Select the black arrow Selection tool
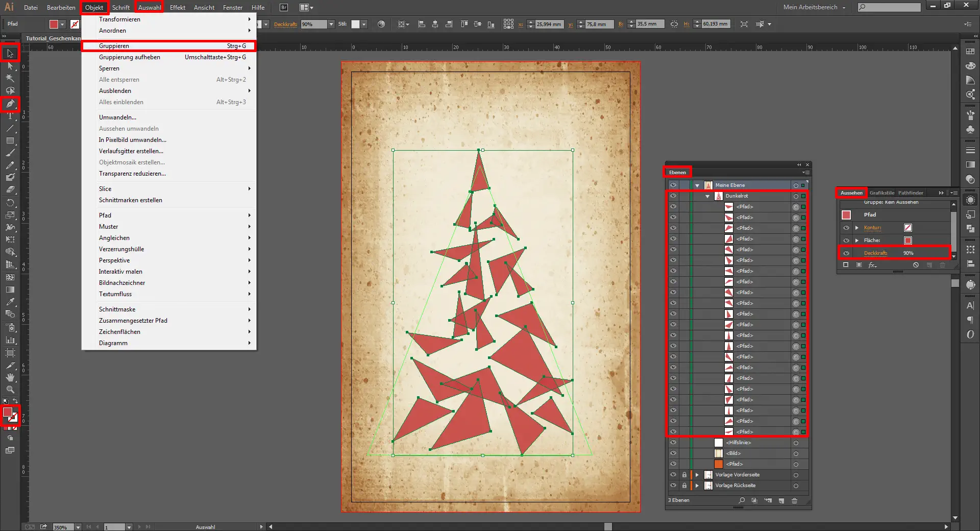 10,53
